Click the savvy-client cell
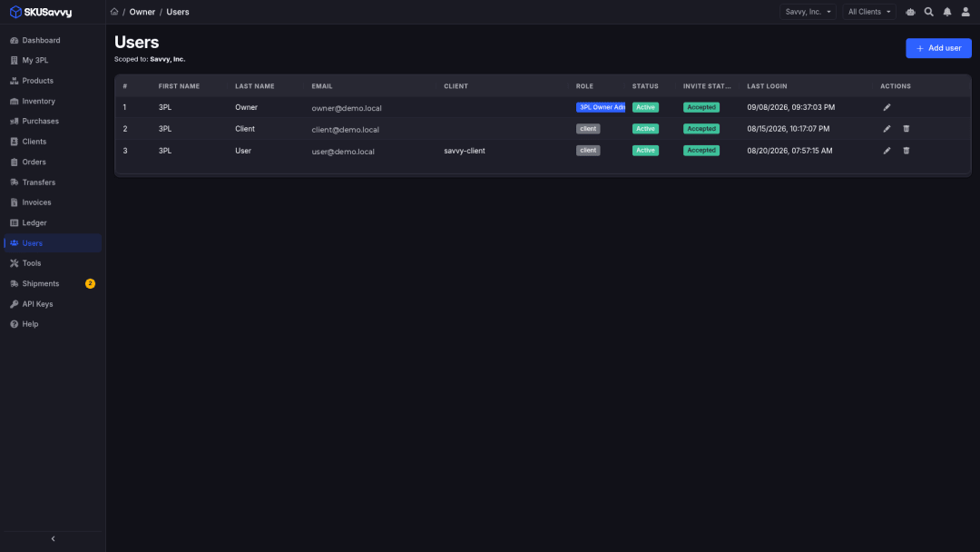 (x=465, y=151)
